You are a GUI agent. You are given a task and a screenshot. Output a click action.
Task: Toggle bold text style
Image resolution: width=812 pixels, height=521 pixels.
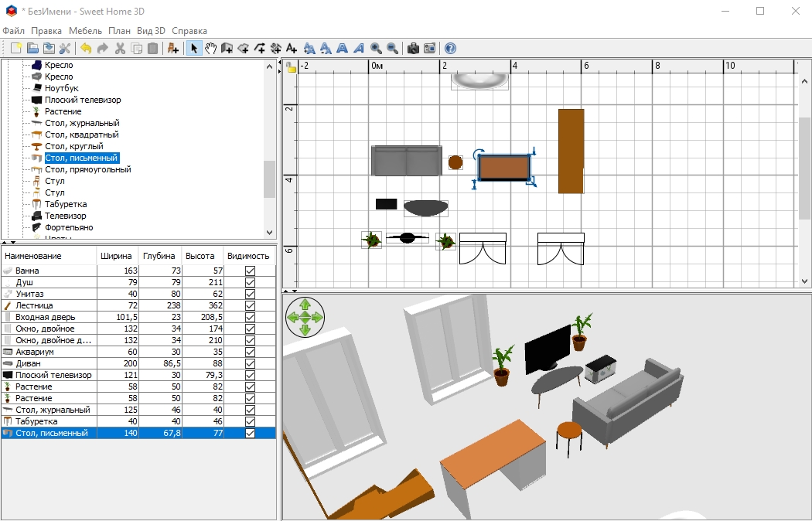tap(343, 48)
